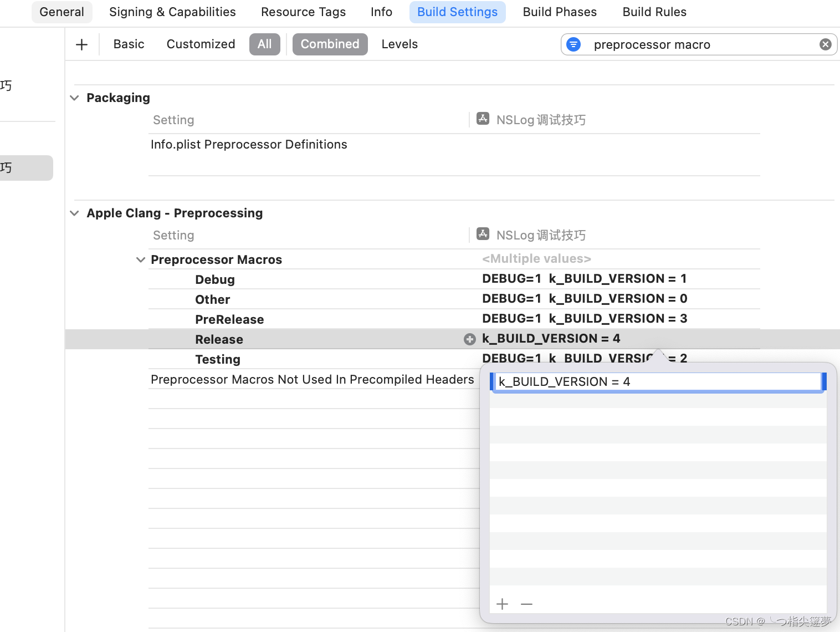Switch to the General tab
Image resolution: width=840 pixels, height=632 pixels.
62,12
